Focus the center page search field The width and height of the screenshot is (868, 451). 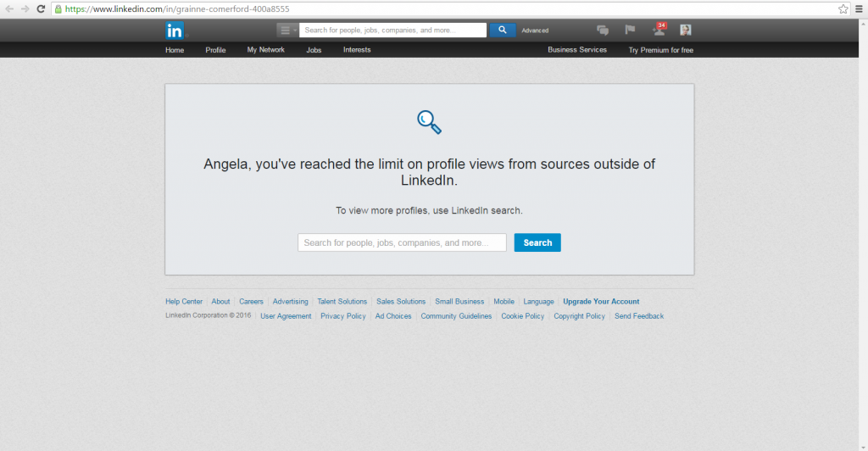(402, 242)
